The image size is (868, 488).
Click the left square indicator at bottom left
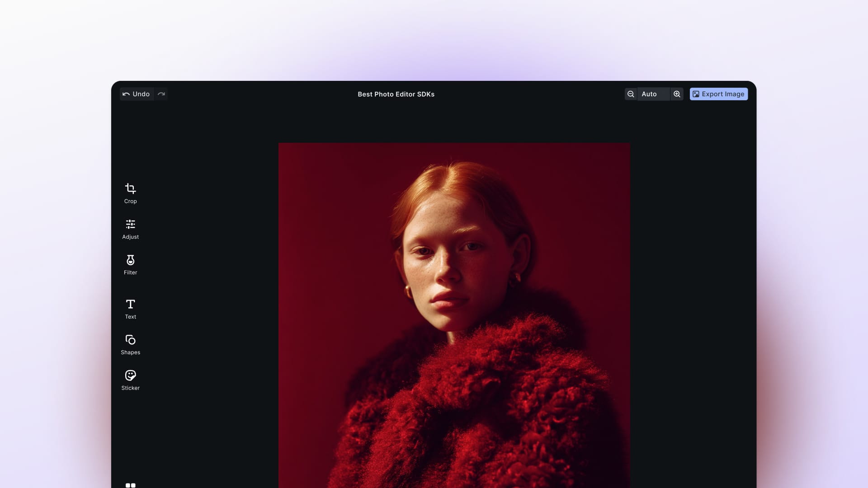point(128,485)
